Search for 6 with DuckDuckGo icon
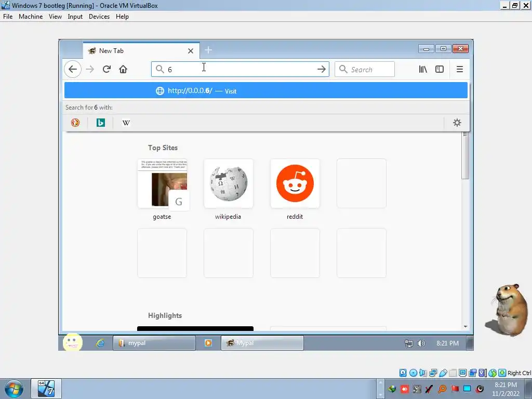This screenshot has width=532, height=399. [x=75, y=123]
